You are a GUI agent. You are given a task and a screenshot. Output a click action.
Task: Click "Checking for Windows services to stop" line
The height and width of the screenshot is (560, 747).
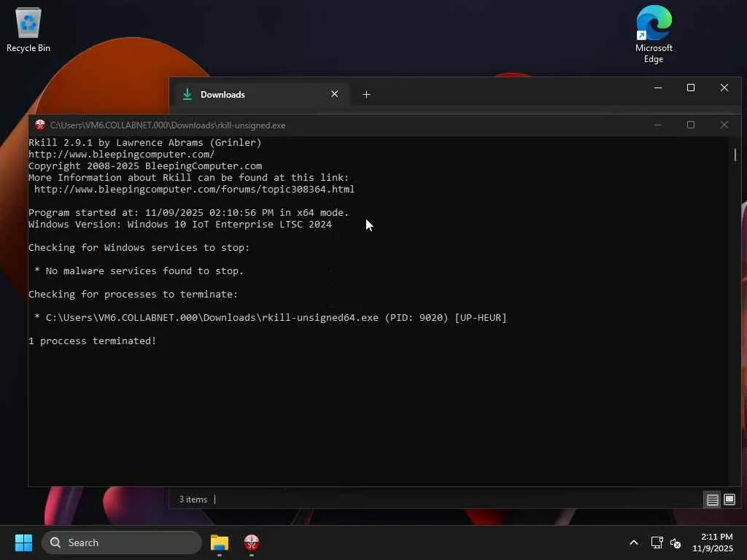pos(139,248)
